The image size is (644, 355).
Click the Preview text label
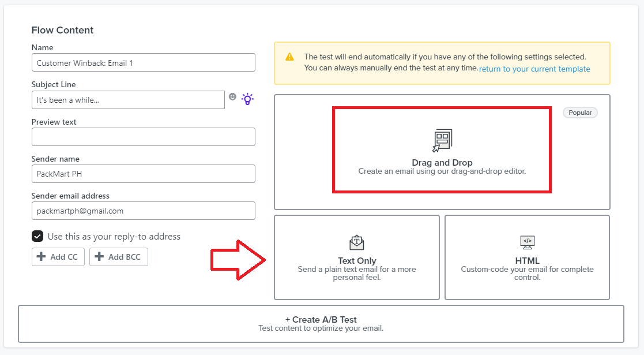(x=54, y=122)
